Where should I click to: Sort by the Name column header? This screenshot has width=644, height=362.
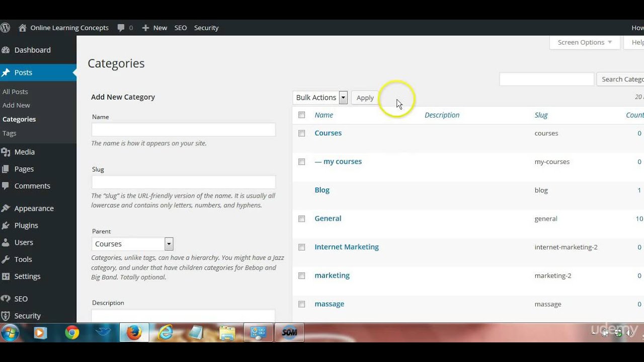[324, 115]
